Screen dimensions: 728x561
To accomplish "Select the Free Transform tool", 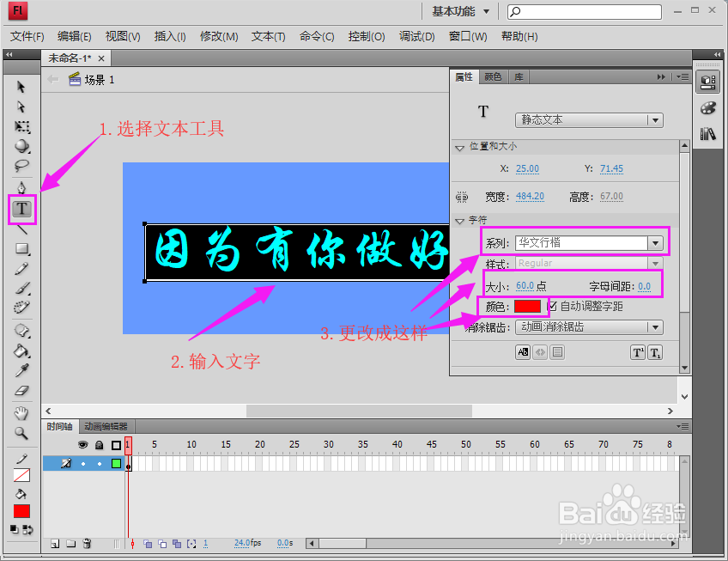I will 21,126.
